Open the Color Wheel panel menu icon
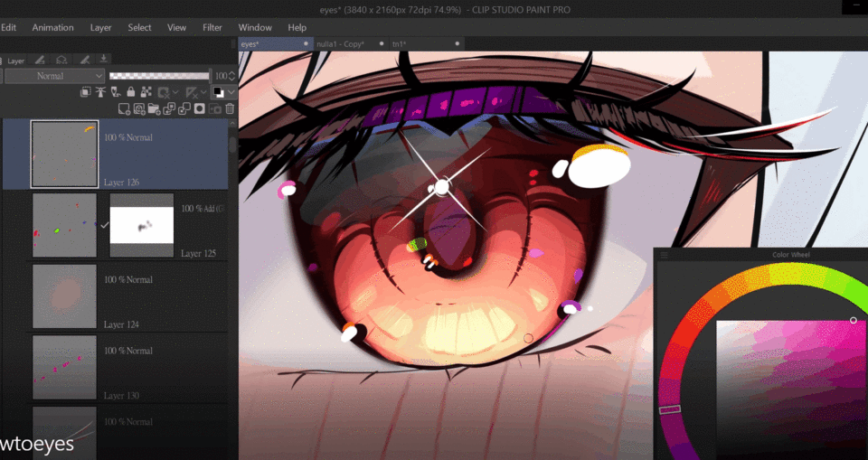The height and width of the screenshot is (460, 868). coord(665,255)
